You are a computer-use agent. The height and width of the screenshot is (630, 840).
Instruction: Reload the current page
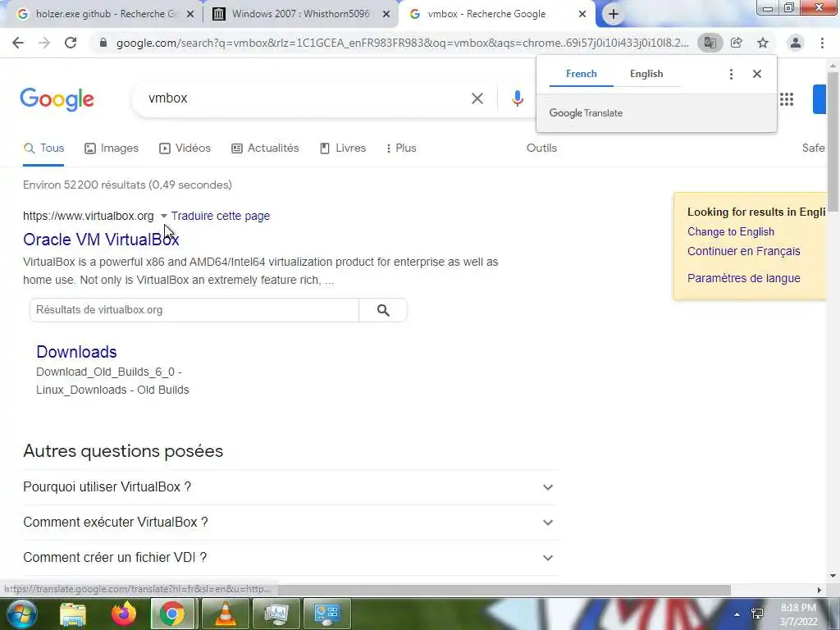coord(71,43)
